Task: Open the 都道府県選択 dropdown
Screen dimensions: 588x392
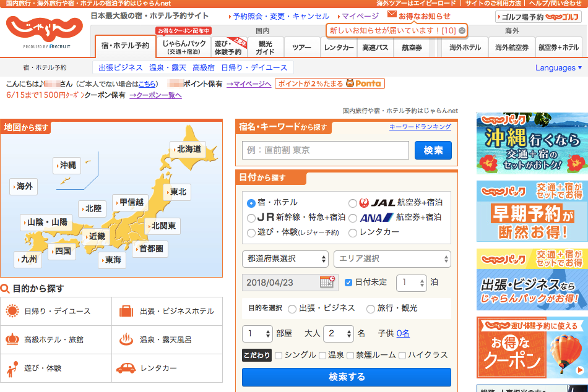Action: click(285, 258)
